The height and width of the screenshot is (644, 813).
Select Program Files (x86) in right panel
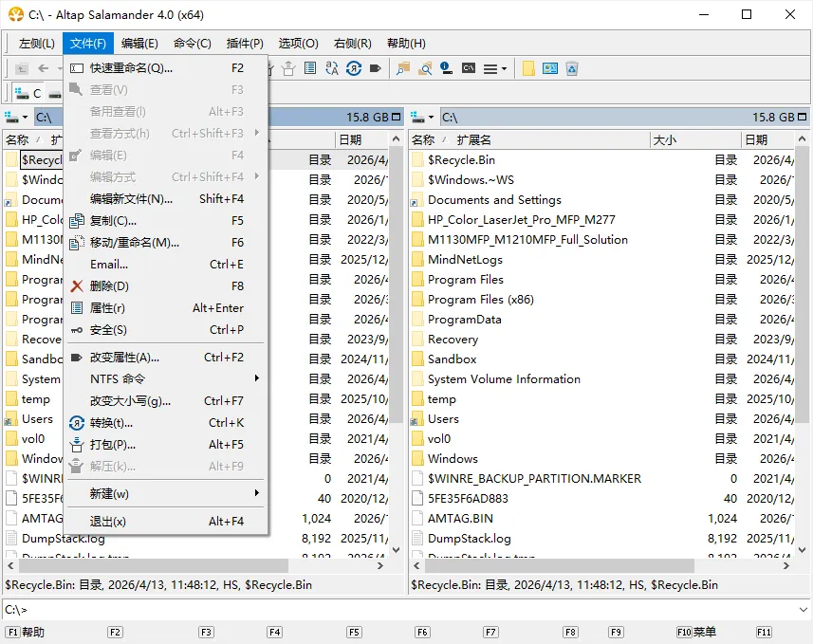[x=480, y=300]
